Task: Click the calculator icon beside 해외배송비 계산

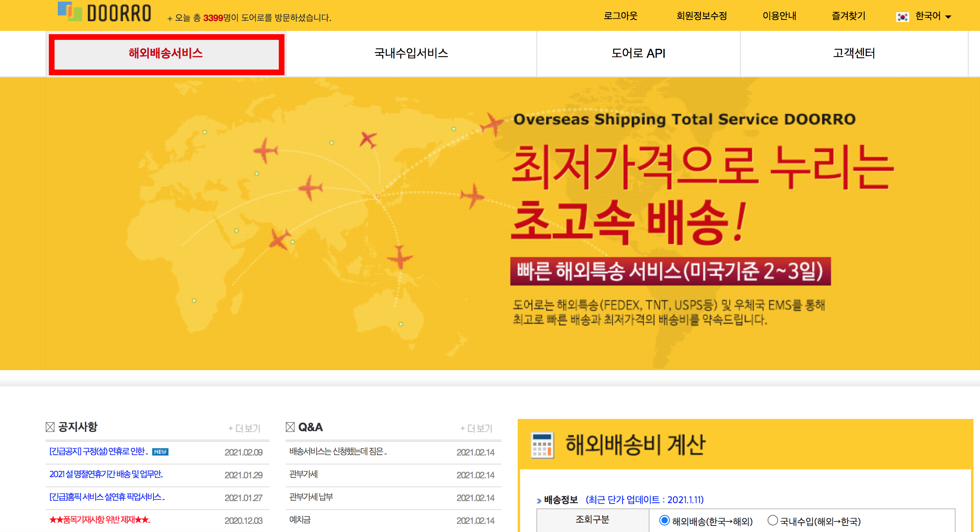Action: 542,445
